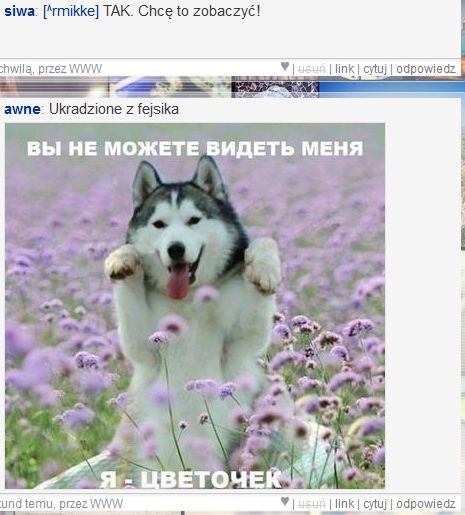
Task: Follow the [^rmikke] mention link
Action: [x=71, y=11]
